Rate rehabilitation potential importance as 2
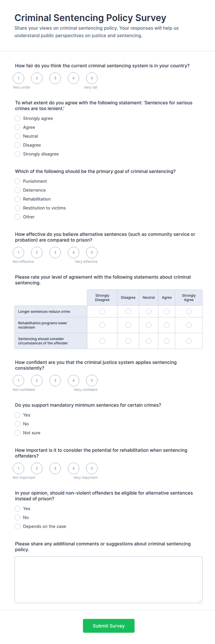Image resolution: width=215 pixels, height=644 pixels. [x=37, y=468]
